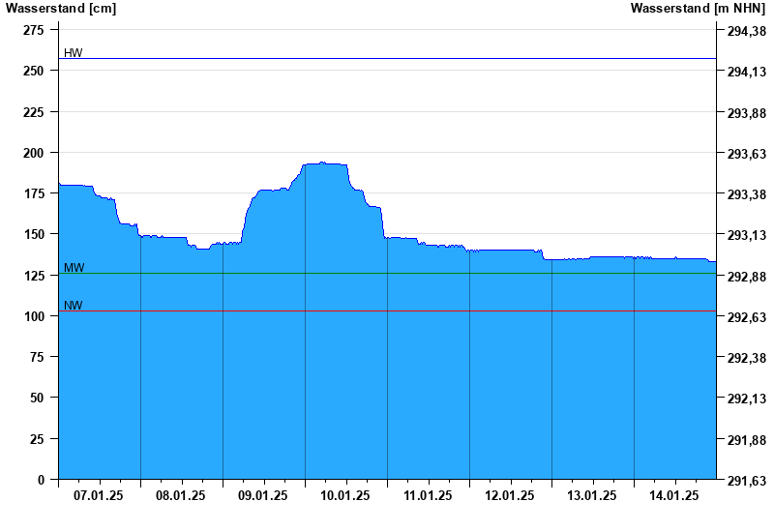Click the 10.01.25 date label
The width and height of the screenshot is (774, 532).
click(345, 495)
